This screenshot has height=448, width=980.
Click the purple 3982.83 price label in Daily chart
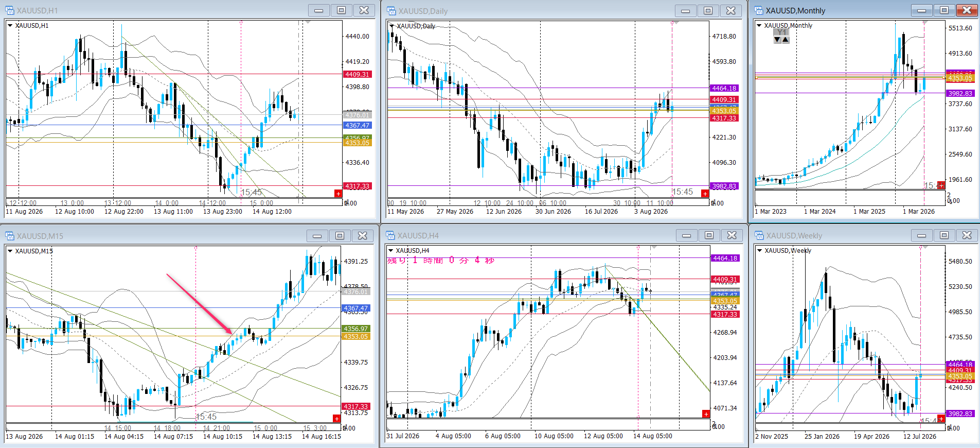coord(724,186)
